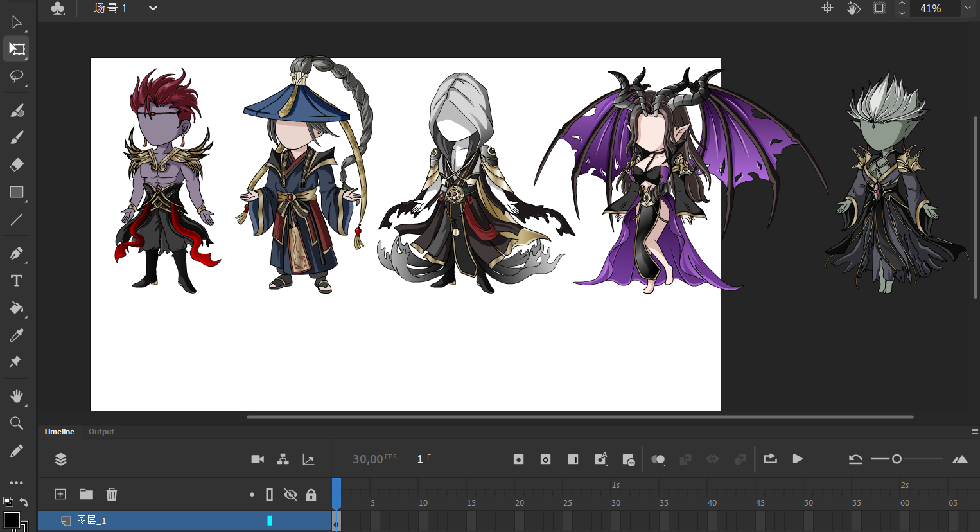This screenshot has height=532, width=980.
Task: Click the new layer plus icon
Action: tap(60, 494)
